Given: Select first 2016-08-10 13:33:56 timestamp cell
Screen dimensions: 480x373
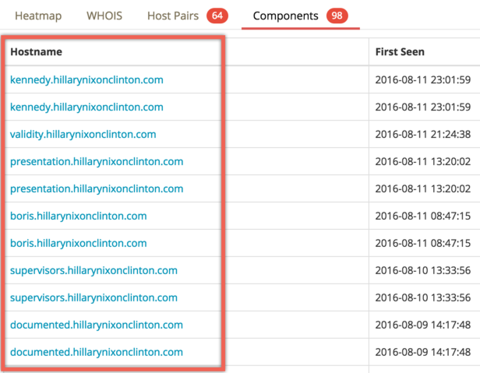Looking at the screenshot, I should pos(423,270).
